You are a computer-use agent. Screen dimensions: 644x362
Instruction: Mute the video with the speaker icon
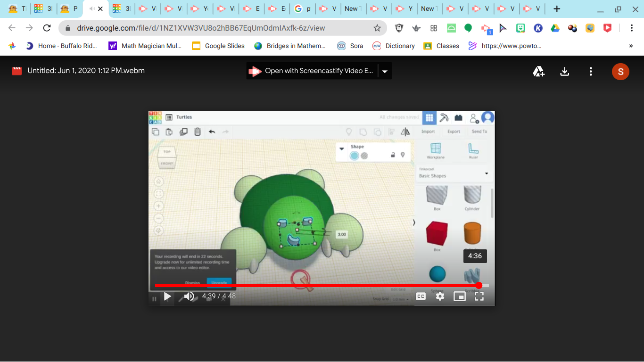click(x=189, y=296)
